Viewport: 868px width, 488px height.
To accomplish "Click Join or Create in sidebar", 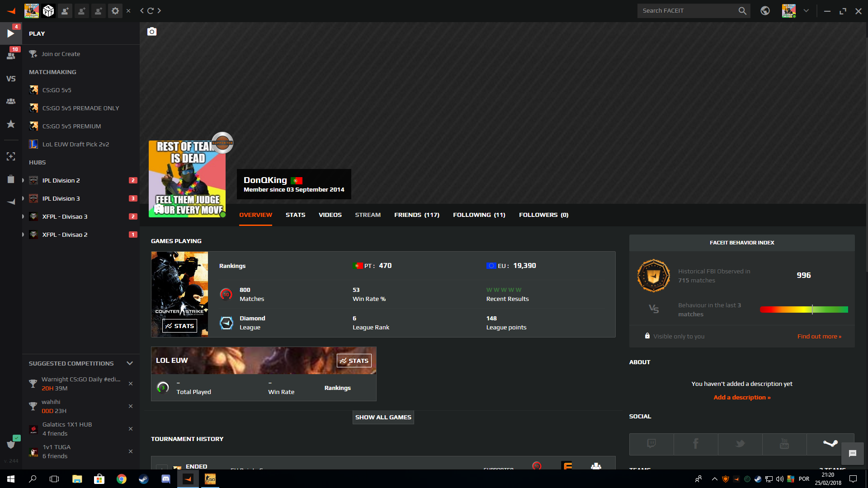I will (x=61, y=54).
